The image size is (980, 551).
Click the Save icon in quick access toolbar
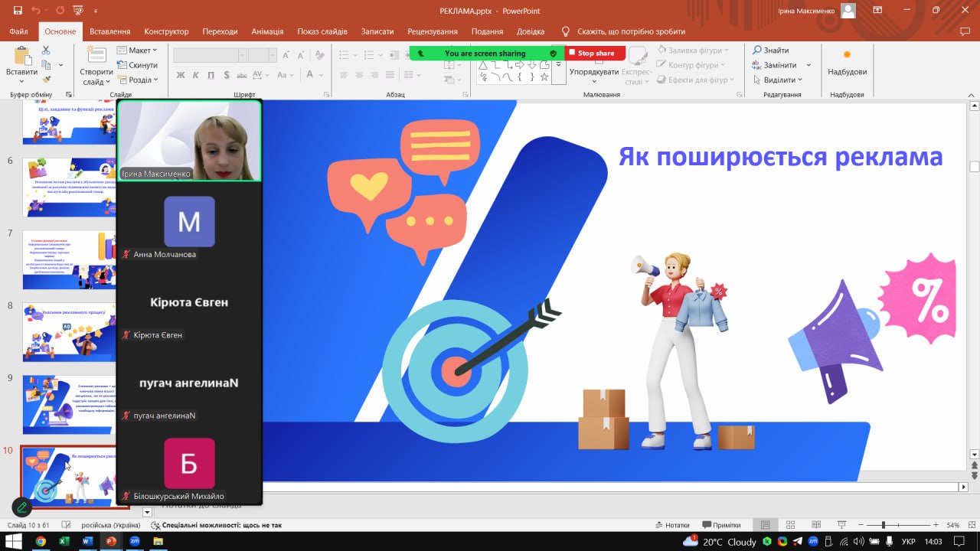pyautogui.click(x=18, y=11)
